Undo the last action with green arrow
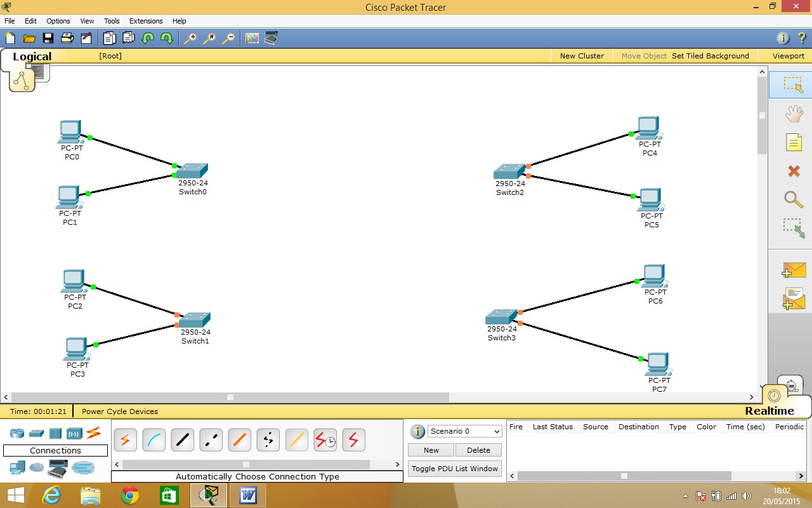The width and height of the screenshot is (812, 508). [148, 38]
